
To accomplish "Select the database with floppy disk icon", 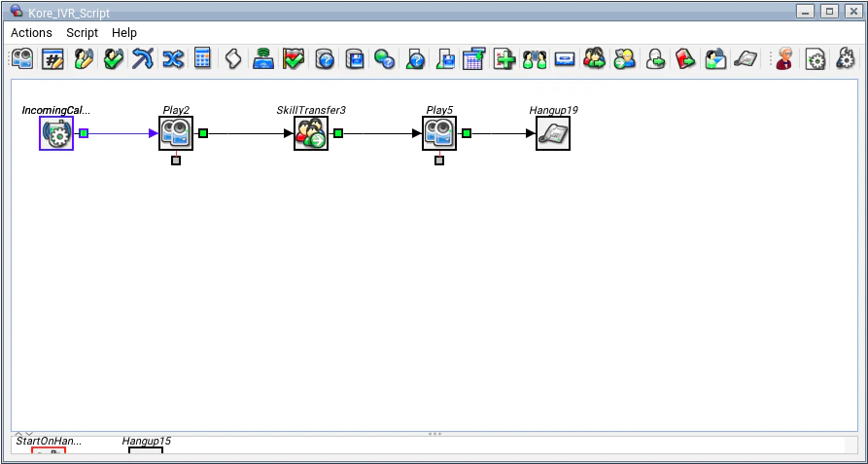I will pyautogui.click(x=354, y=58).
